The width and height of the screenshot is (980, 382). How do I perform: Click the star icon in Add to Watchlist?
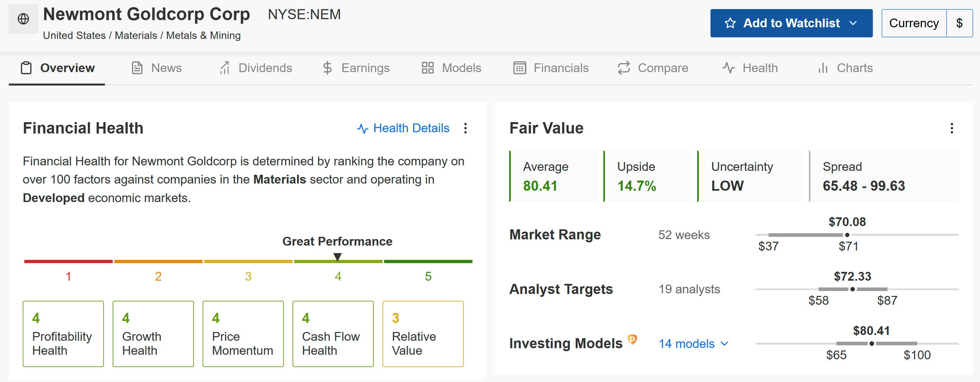pos(730,23)
